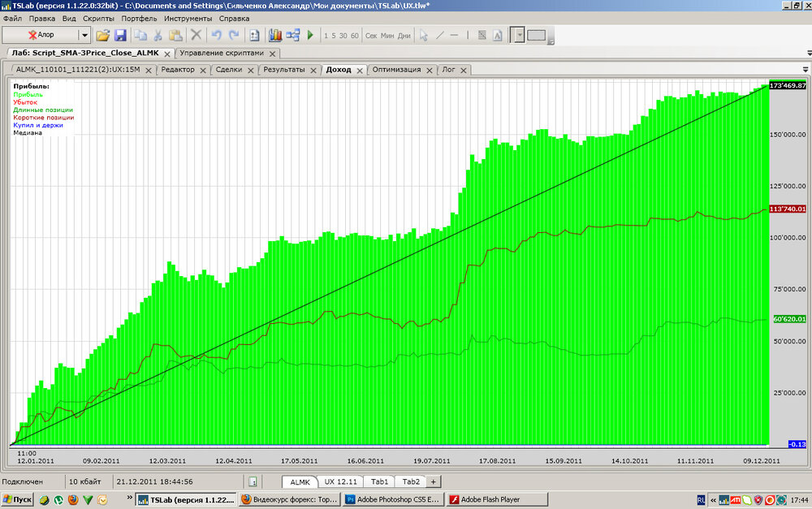Click the undo arrow icon
Image resolution: width=812 pixels, height=509 pixels.
point(216,36)
